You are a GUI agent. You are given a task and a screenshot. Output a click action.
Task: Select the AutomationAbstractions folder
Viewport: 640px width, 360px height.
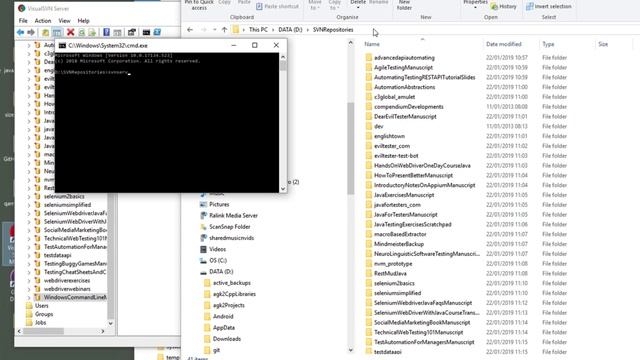pyautogui.click(x=404, y=87)
